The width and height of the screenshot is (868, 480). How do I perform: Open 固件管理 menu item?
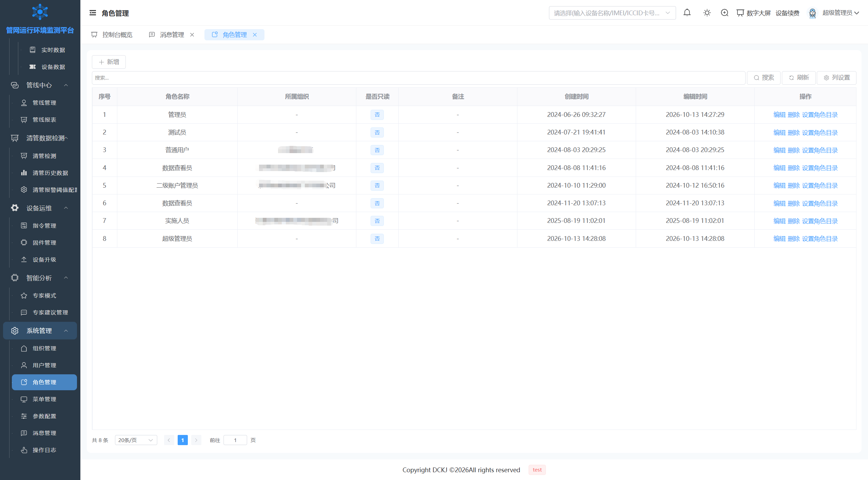pyautogui.click(x=44, y=243)
